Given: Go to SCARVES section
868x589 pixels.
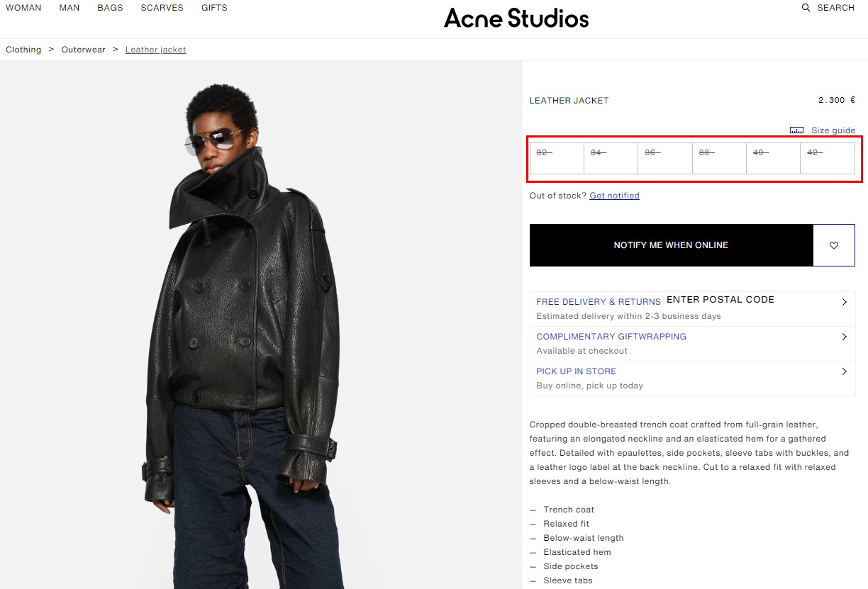Looking at the screenshot, I should coord(162,8).
